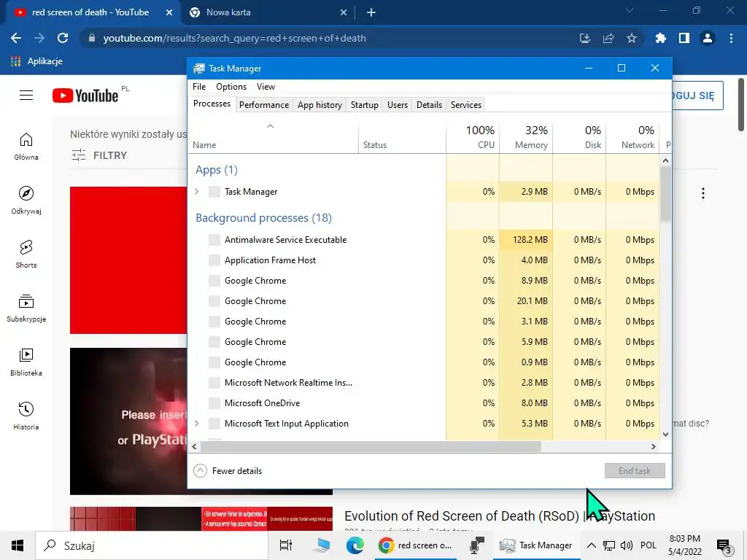
Task: Collapse Task Manager with Fewer details
Action: click(x=228, y=470)
